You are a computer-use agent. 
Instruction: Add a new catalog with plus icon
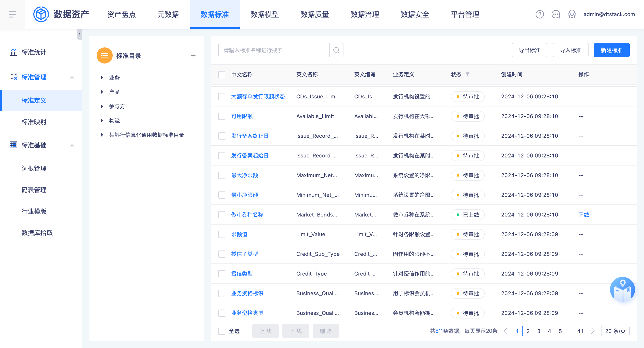193,55
